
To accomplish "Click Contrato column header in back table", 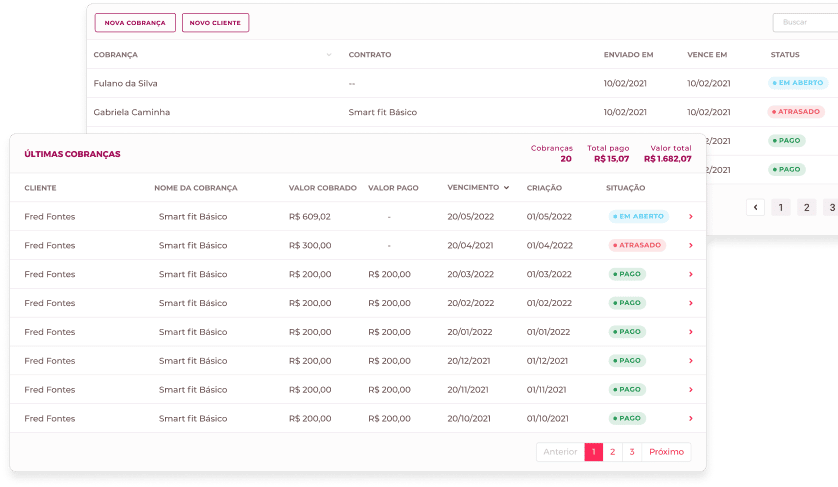I will (x=370, y=55).
